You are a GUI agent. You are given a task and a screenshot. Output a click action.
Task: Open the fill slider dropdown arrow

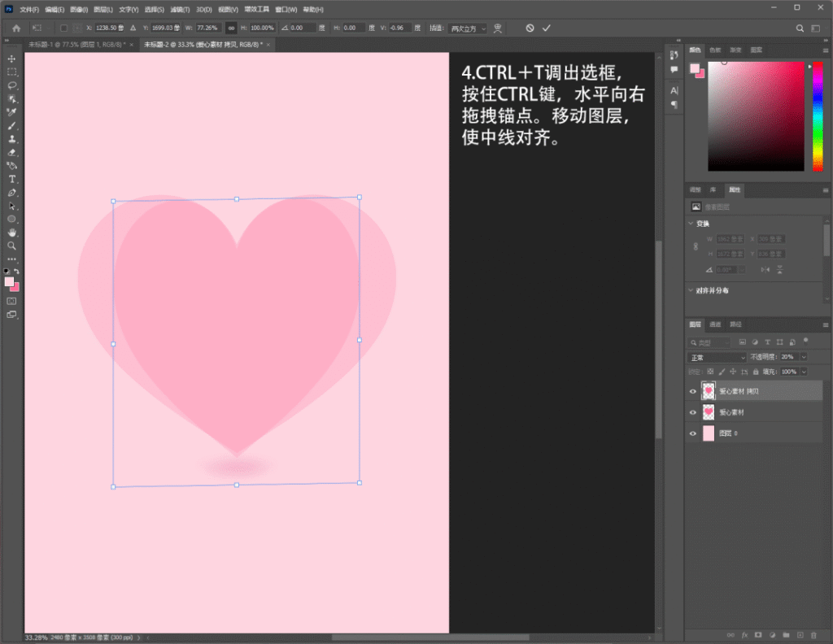tap(803, 372)
